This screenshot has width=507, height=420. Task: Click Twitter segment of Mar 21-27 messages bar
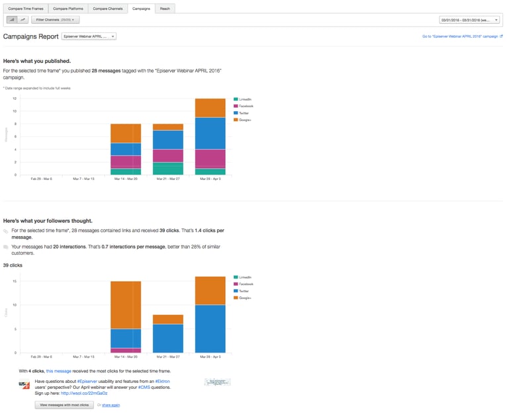pyautogui.click(x=168, y=140)
